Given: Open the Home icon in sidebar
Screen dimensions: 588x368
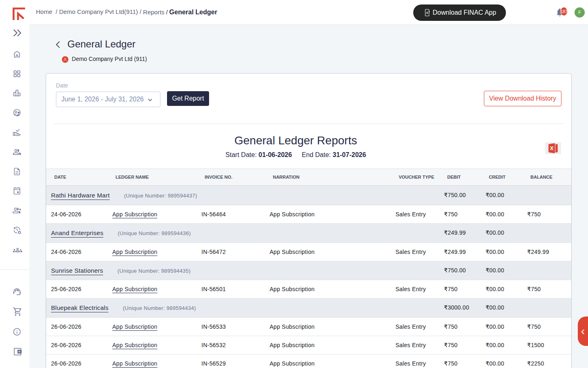Looking at the screenshot, I should [x=17, y=54].
